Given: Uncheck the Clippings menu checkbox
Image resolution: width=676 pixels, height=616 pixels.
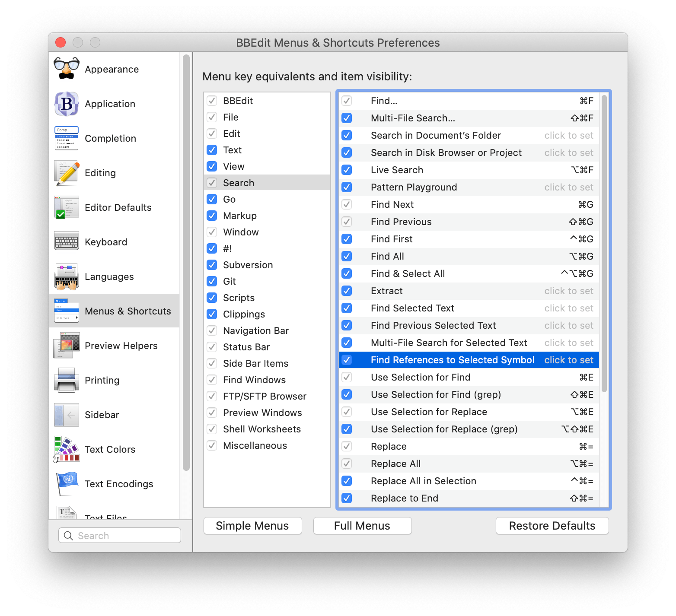Looking at the screenshot, I should [x=212, y=314].
